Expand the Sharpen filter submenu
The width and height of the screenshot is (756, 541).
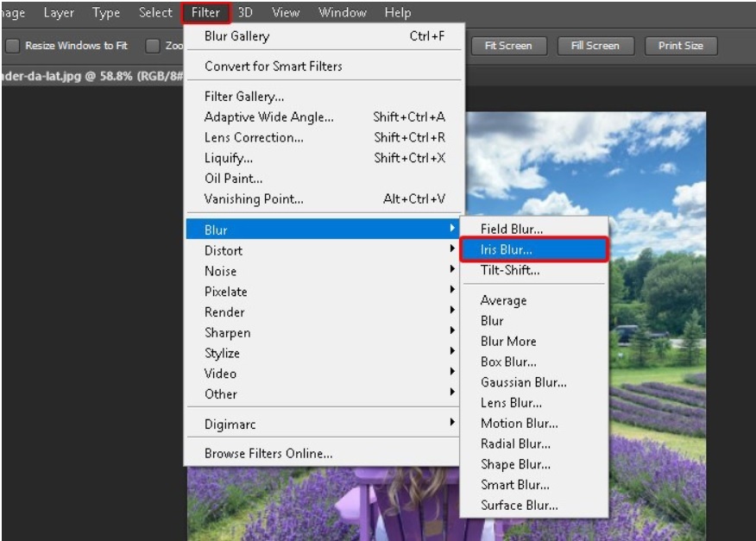(x=228, y=332)
